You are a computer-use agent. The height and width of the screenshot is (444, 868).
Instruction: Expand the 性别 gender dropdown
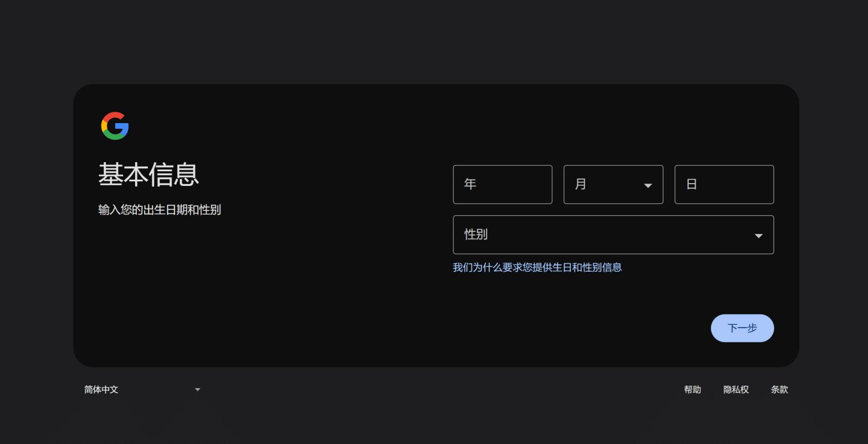click(613, 234)
